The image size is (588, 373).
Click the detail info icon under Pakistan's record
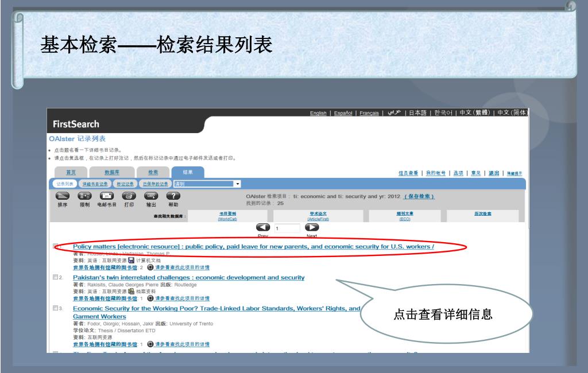(150, 298)
